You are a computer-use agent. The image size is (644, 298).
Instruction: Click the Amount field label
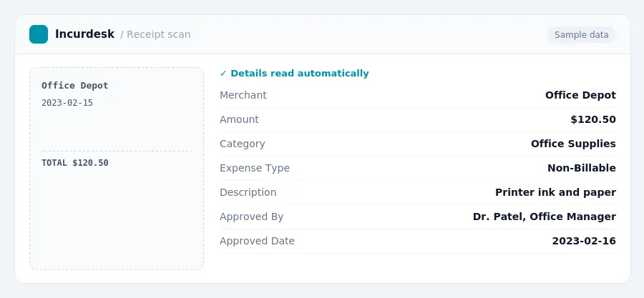(x=239, y=119)
